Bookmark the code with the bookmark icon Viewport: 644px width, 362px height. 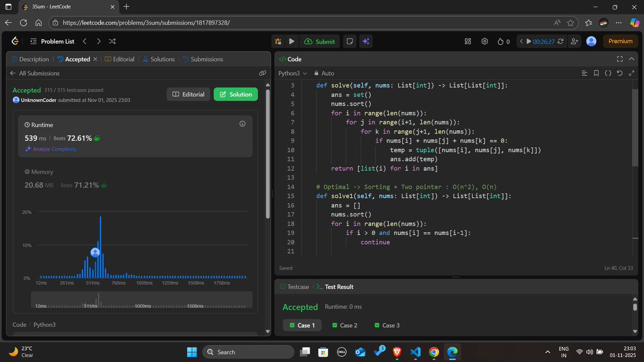[596, 73]
